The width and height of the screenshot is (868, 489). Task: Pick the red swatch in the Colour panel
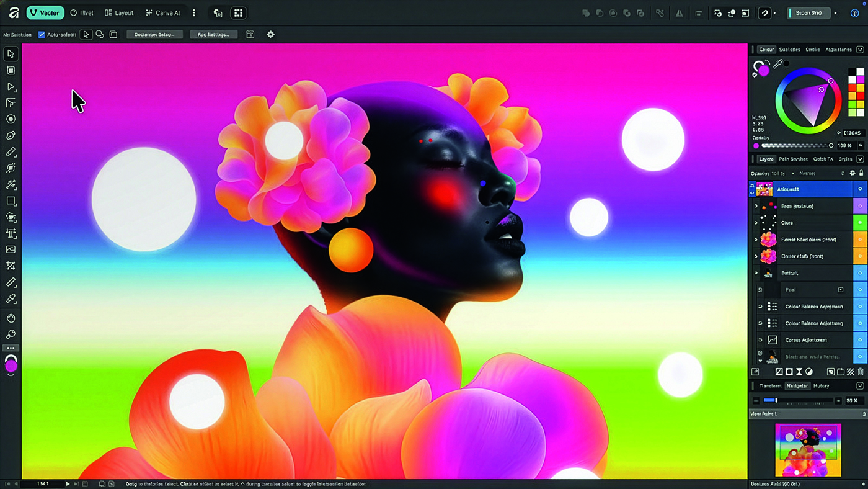tap(860, 96)
